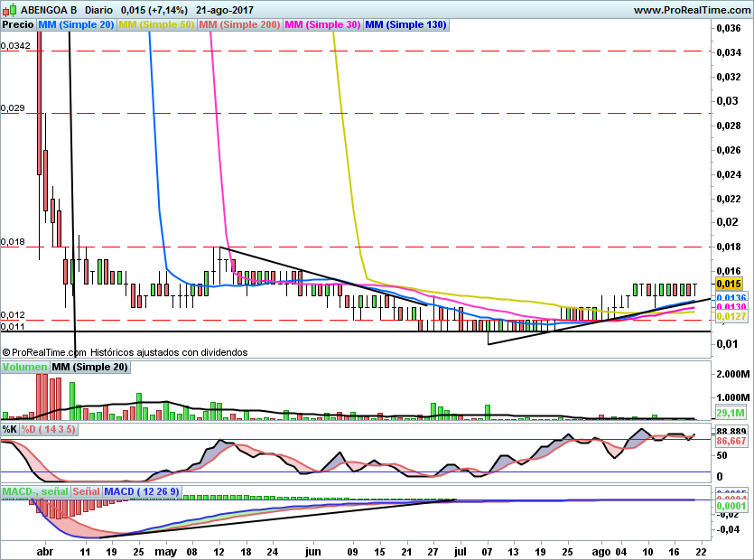
Task: Click the candlestick chart icon beside ABENGOA B
Action: coord(7,10)
